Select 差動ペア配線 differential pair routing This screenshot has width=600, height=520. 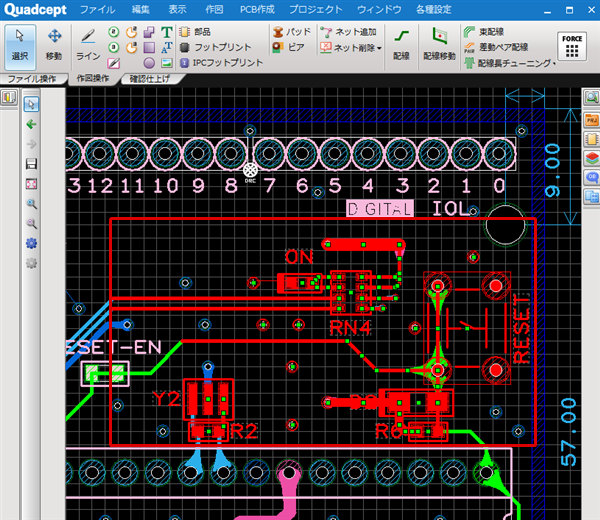(x=496, y=47)
